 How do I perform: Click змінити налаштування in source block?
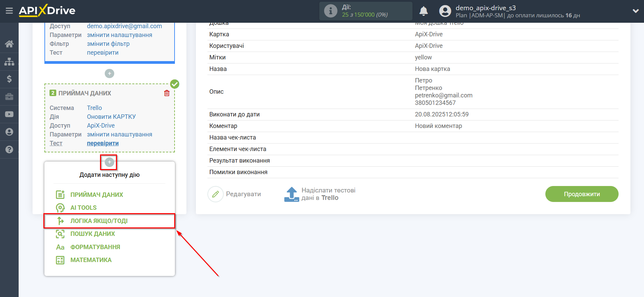point(119,35)
